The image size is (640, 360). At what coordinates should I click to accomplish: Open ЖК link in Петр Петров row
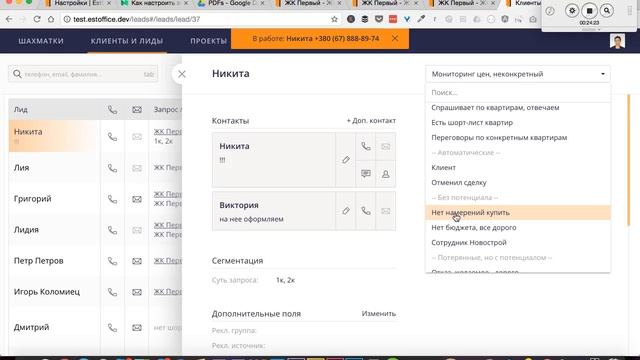coord(168,260)
